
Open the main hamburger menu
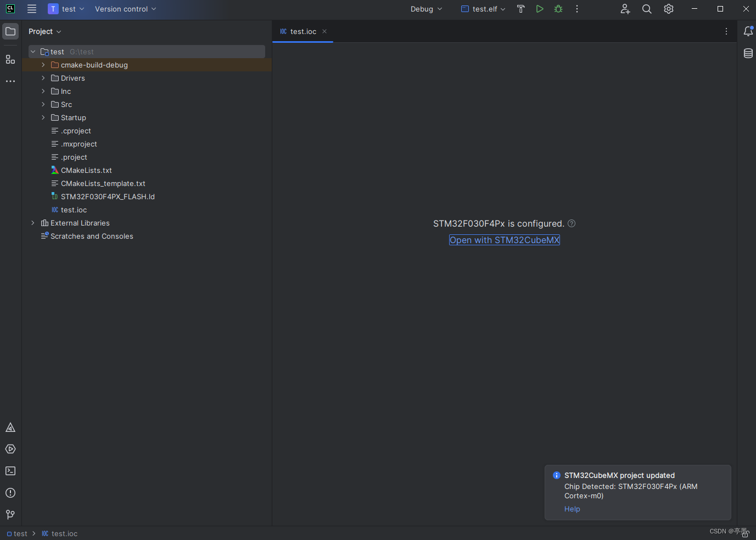(x=32, y=9)
